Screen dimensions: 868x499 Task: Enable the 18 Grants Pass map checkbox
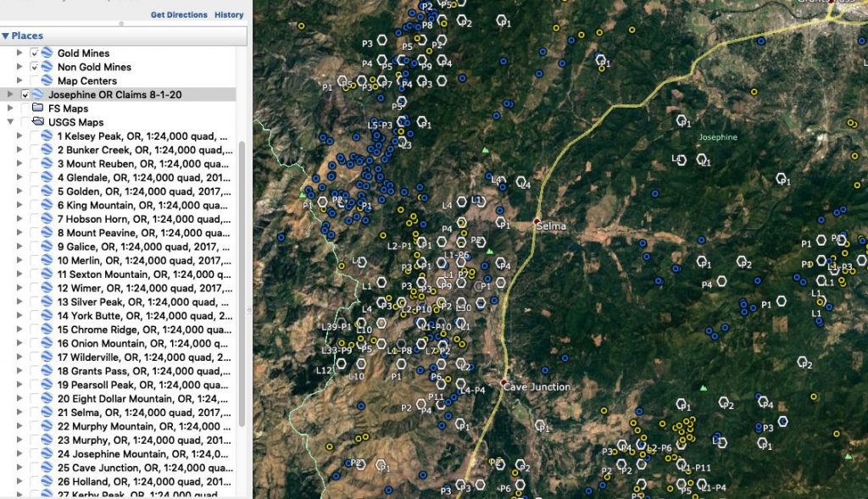coord(35,371)
